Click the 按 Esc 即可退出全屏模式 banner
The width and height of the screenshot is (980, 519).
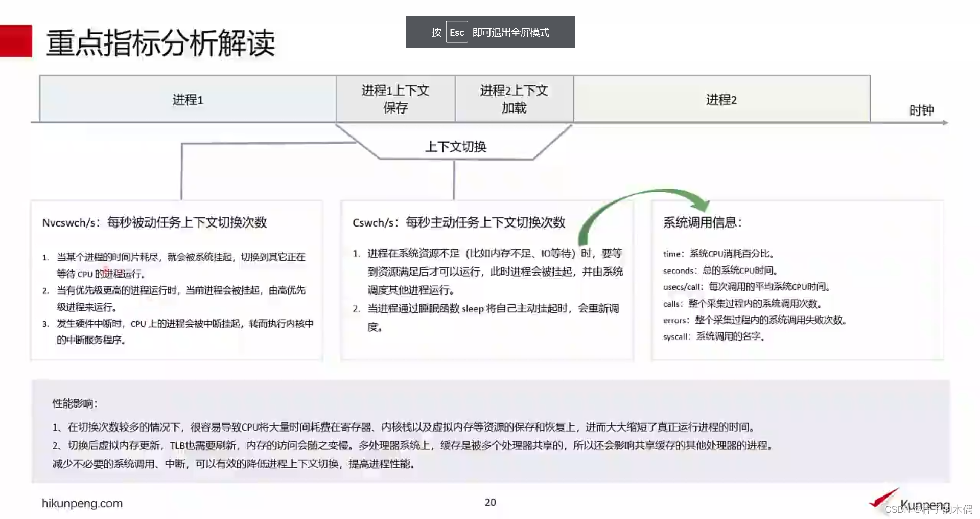pos(489,32)
